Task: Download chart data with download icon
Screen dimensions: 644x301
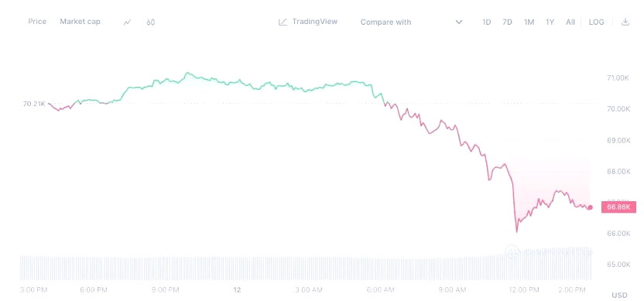Action: [625, 22]
